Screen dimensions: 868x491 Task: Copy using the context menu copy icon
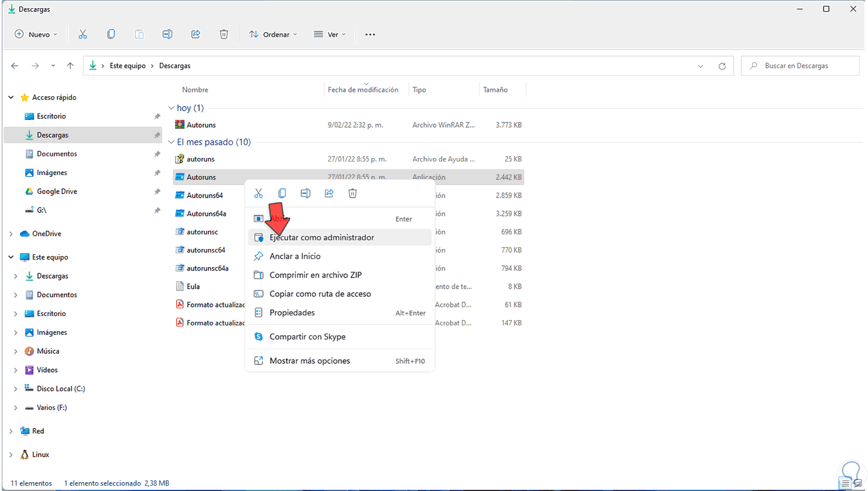pos(282,193)
